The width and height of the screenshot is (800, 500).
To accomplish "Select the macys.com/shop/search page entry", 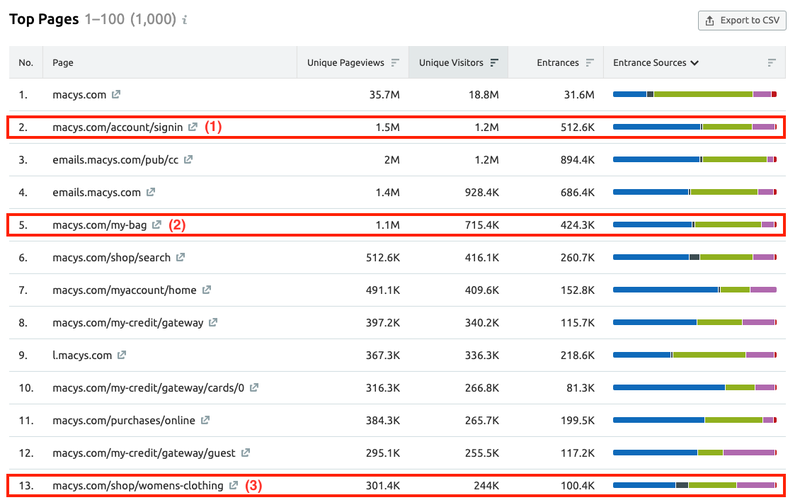I will pyautogui.click(x=111, y=258).
